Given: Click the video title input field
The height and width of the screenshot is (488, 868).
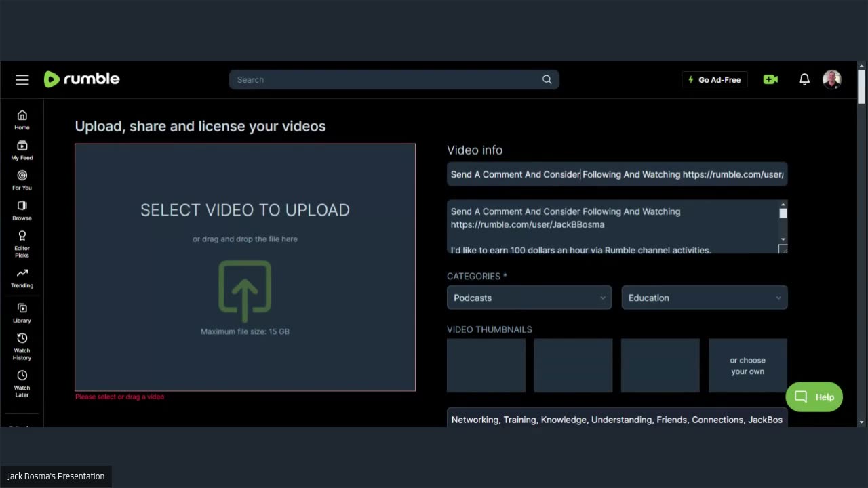Looking at the screenshot, I should click(x=617, y=174).
